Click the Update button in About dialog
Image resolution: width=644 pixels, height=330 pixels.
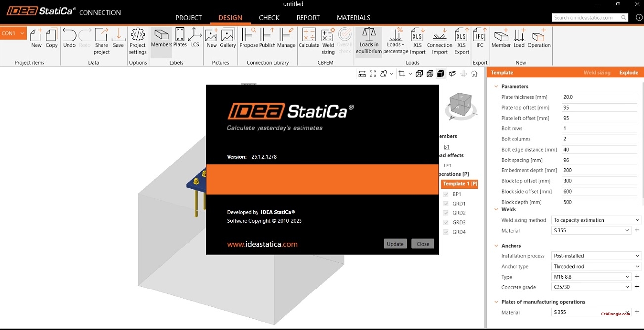395,244
